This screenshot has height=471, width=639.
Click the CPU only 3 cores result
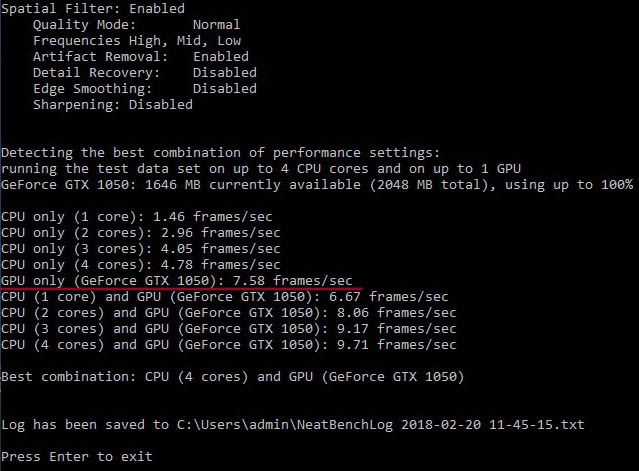point(141,249)
